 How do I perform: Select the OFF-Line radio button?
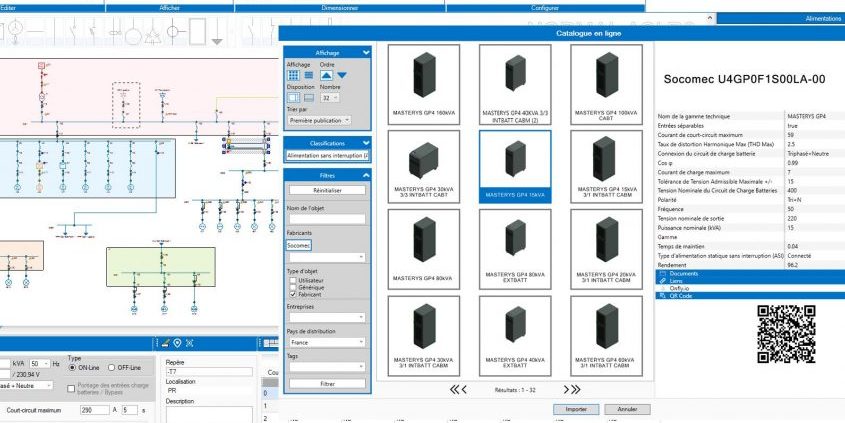pyautogui.click(x=112, y=367)
